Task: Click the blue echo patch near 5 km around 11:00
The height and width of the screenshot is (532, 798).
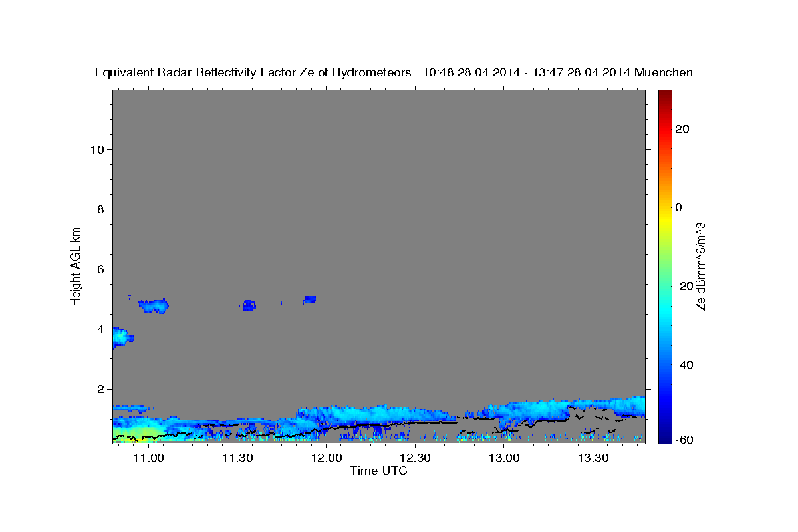Action: click(x=154, y=306)
